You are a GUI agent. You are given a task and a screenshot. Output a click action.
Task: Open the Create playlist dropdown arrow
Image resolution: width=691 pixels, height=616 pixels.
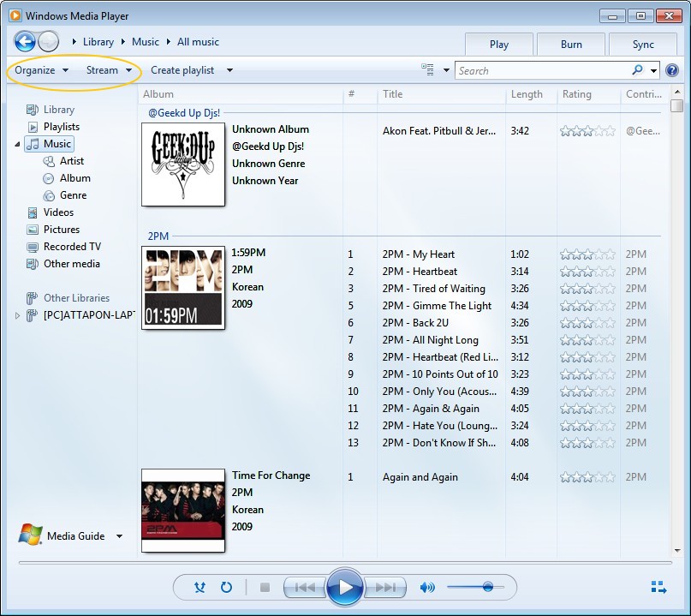(229, 70)
